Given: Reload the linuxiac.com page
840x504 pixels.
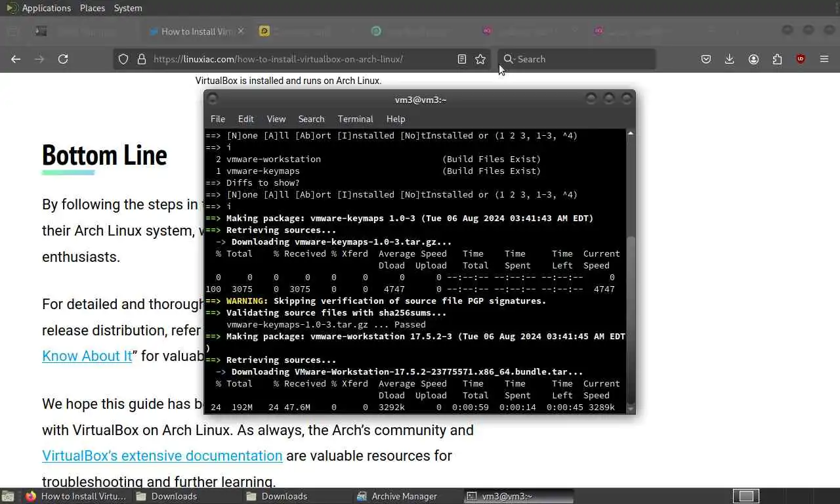Looking at the screenshot, I should [x=63, y=59].
